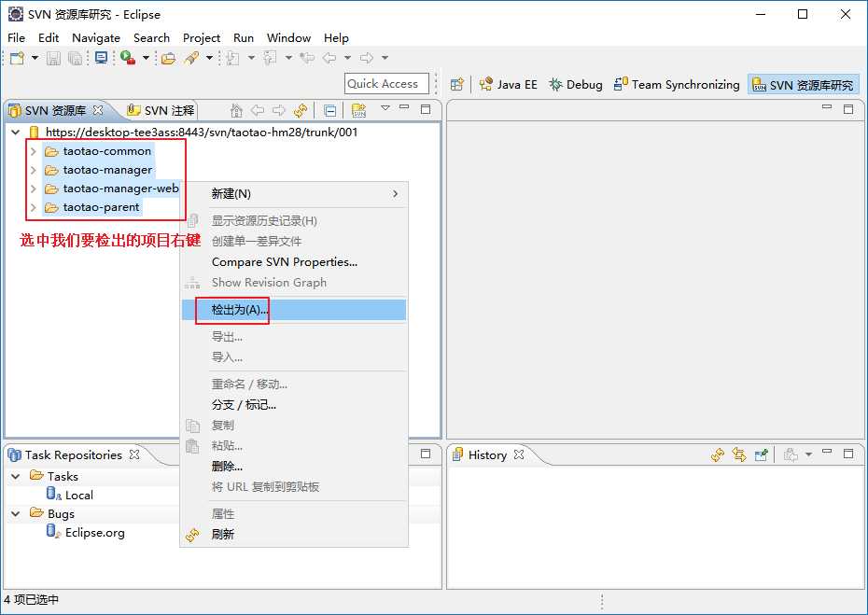868x615 pixels.
Task: Expand the taotao-parent folder
Action: (34, 207)
